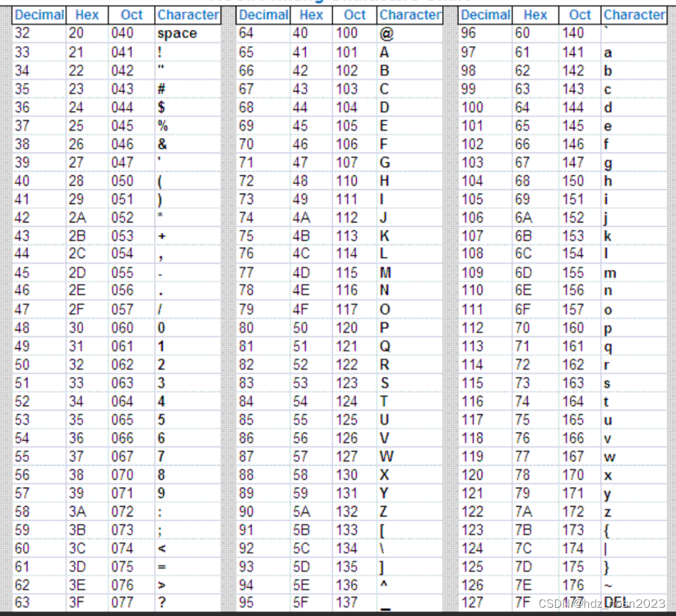Click the uppercase 'M' character cell
Screen dimensions: 676x616
[409, 273]
